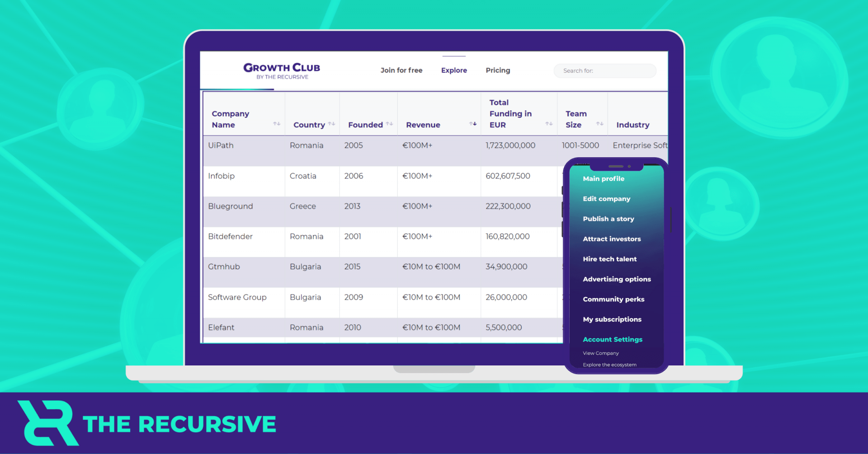This screenshot has width=868, height=454.
Task: Click the 222,300,000 funding value
Action: coord(508,206)
